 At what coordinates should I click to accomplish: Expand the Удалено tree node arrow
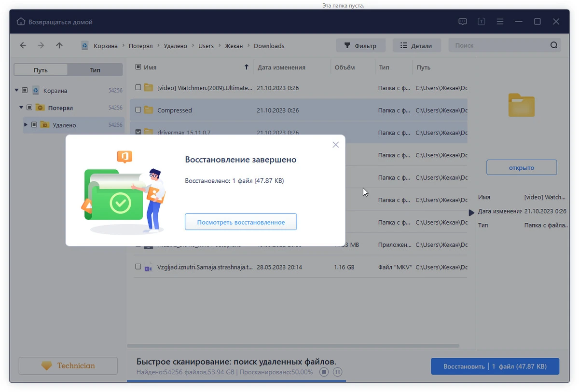coord(26,125)
